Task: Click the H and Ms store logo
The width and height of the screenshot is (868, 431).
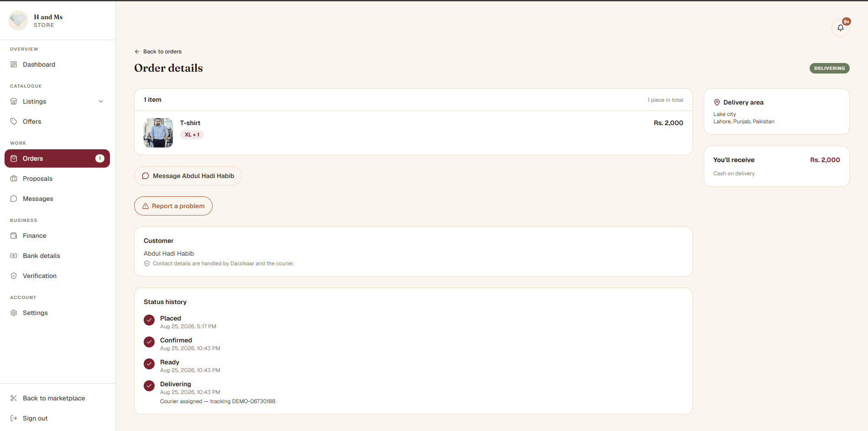Action: click(x=18, y=21)
